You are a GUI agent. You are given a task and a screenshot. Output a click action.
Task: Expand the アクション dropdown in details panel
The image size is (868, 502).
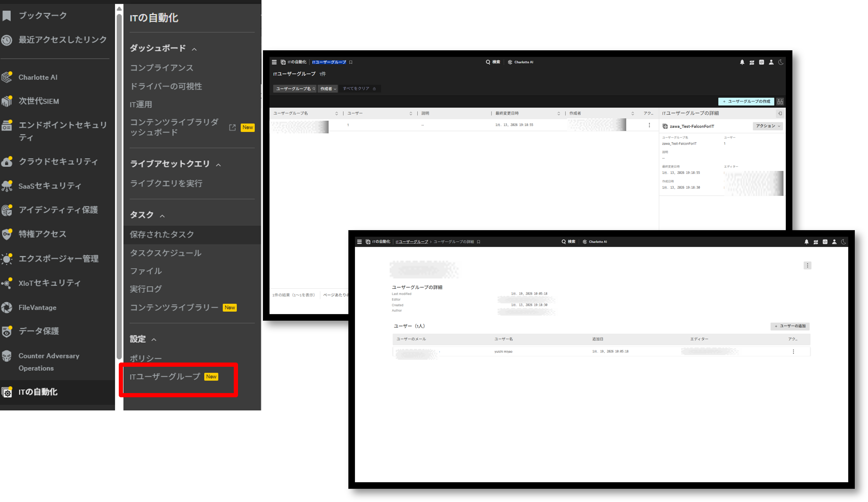point(768,126)
